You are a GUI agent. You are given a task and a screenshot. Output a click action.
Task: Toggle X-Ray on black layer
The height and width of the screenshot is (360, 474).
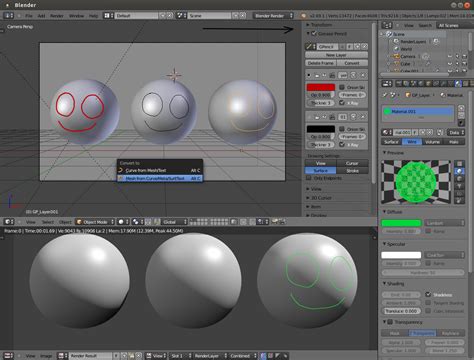[x=342, y=144]
